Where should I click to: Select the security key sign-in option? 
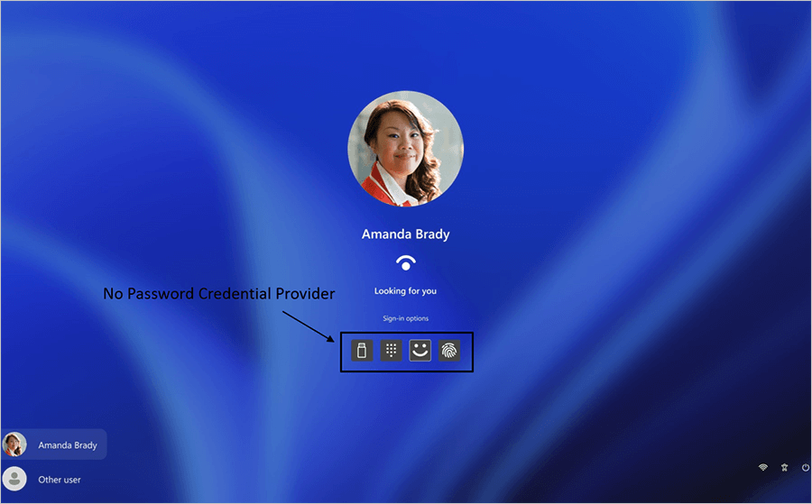(x=362, y=351)
